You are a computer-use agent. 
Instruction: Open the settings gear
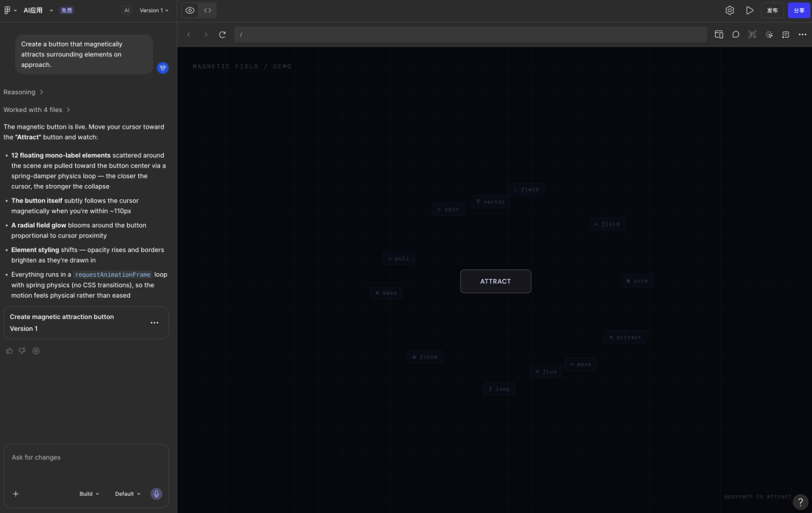[x=729, y=11]
